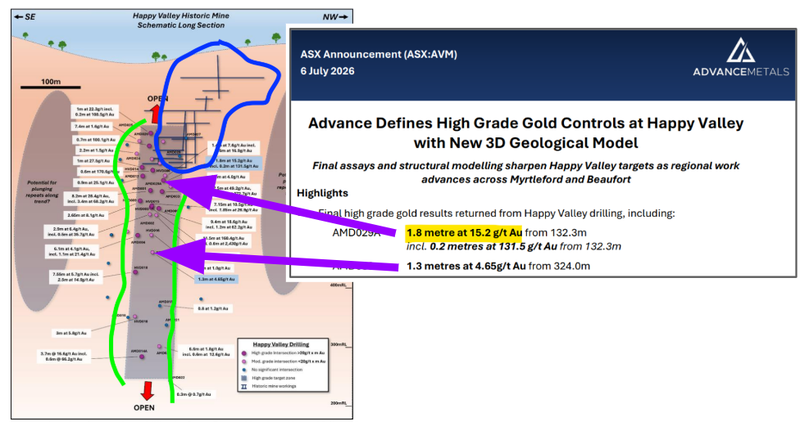Click the red upward OPEN arrow

pyautogui.click(x=156, y=113)
